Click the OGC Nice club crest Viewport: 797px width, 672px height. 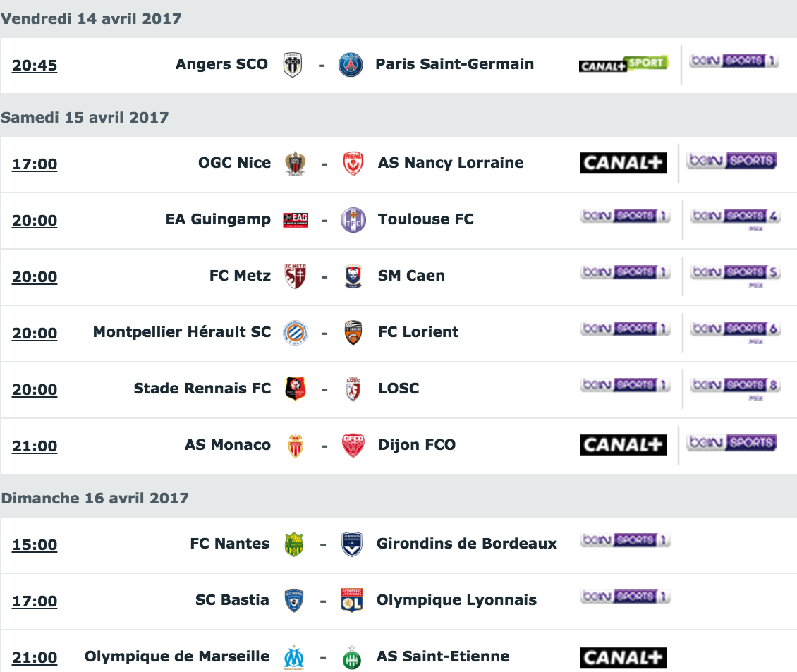point(296,164)
